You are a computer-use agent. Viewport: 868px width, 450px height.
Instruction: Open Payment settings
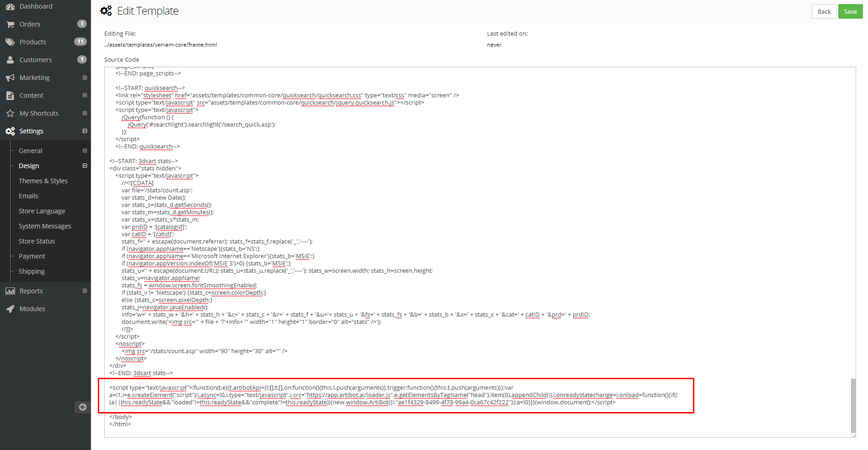pos(32,256)
